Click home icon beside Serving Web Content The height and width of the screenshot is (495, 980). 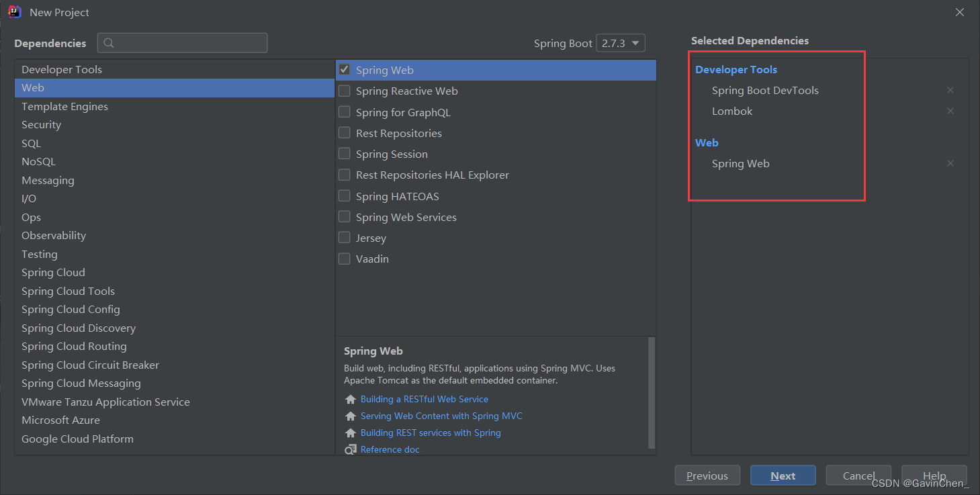coord(350,416)
